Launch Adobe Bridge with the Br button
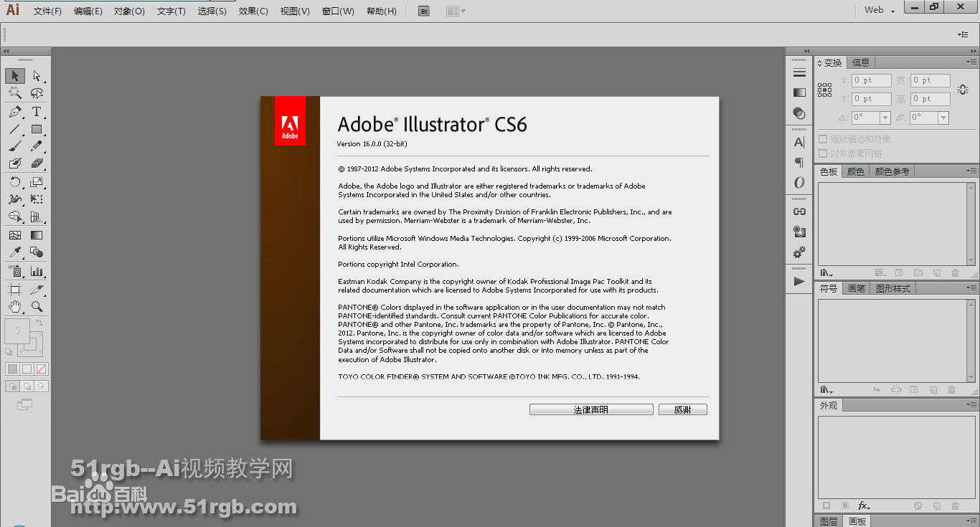This screenshot has height=527, width=980. coord(424,11)
